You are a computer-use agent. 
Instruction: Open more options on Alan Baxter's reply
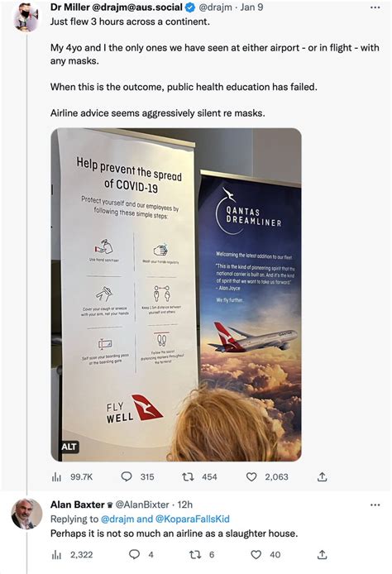[x=375, y=505]
